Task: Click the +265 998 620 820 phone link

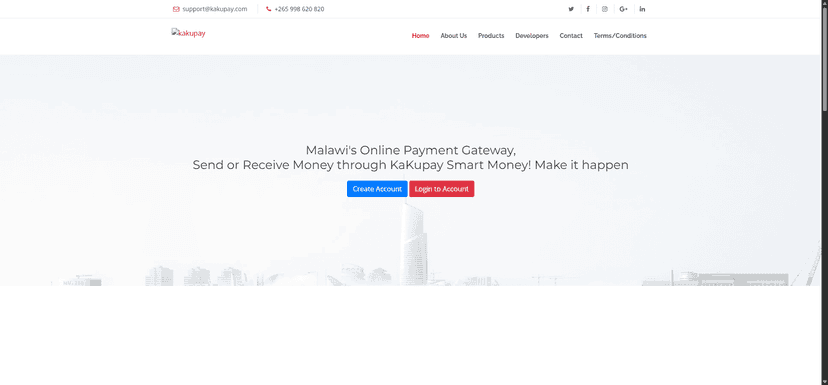Action: coord(299,9)
